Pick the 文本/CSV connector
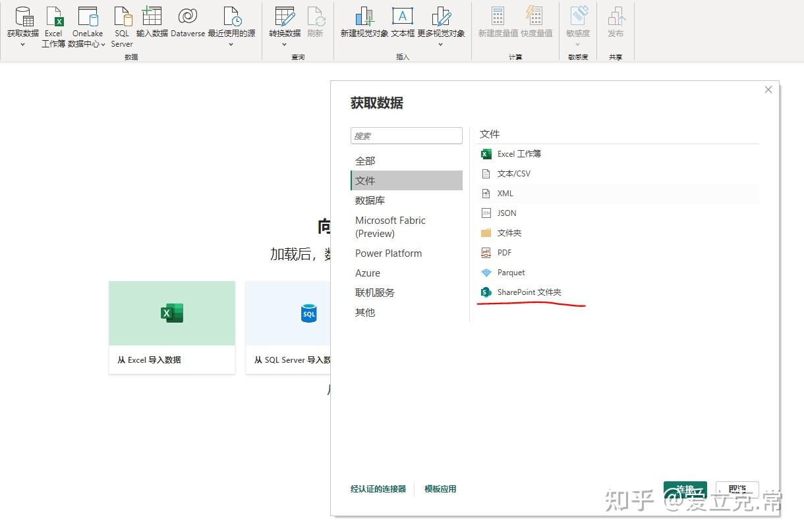804x532 pixels. coord(513,173)
